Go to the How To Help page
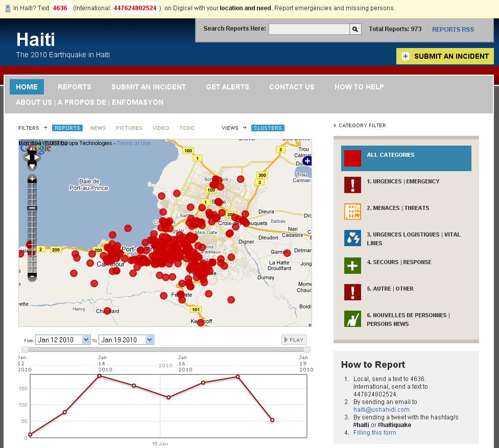The height and width of the screenshot is (448, 499). [x=359, y=87]
